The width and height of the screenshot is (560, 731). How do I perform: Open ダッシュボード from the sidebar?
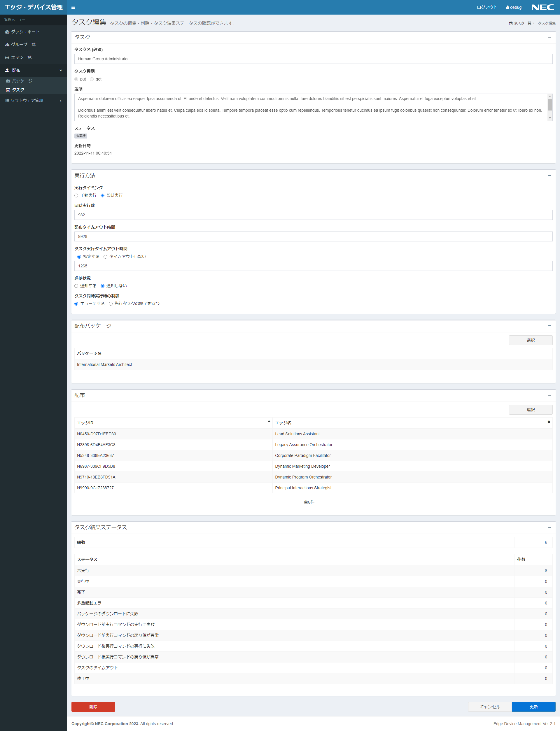coord(25,32)
